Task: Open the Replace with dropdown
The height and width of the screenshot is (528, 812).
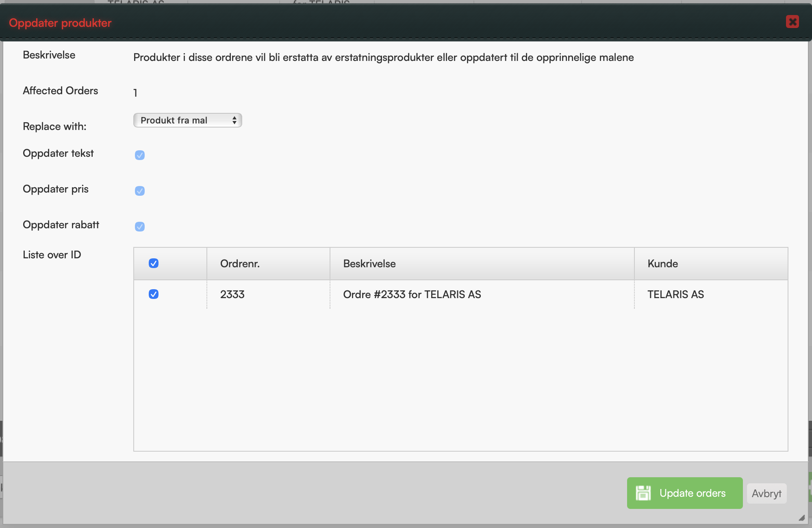Action: [x=188, y=120]
